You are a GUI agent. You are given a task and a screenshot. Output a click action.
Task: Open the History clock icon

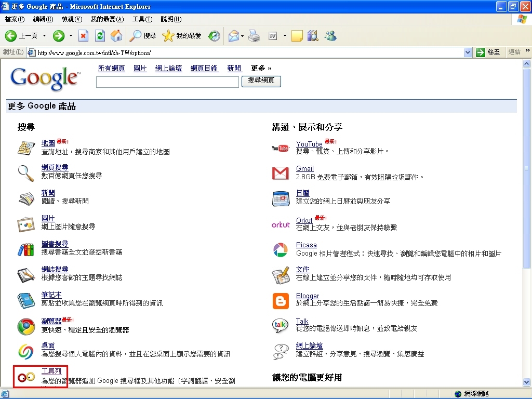(214, 36)
